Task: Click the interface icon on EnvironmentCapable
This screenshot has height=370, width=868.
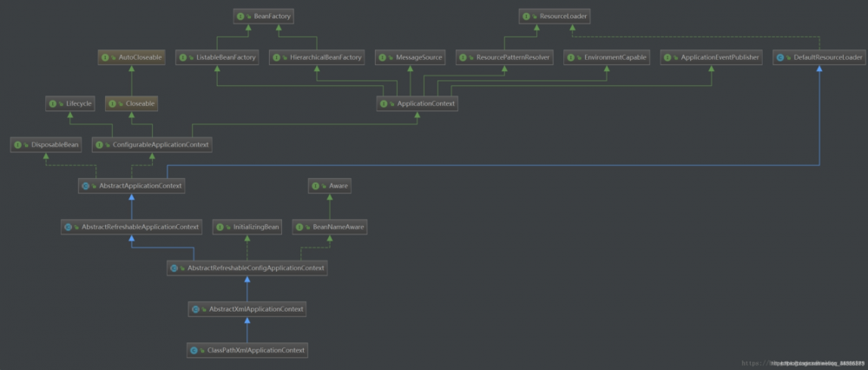Action: tap(571, 57)
